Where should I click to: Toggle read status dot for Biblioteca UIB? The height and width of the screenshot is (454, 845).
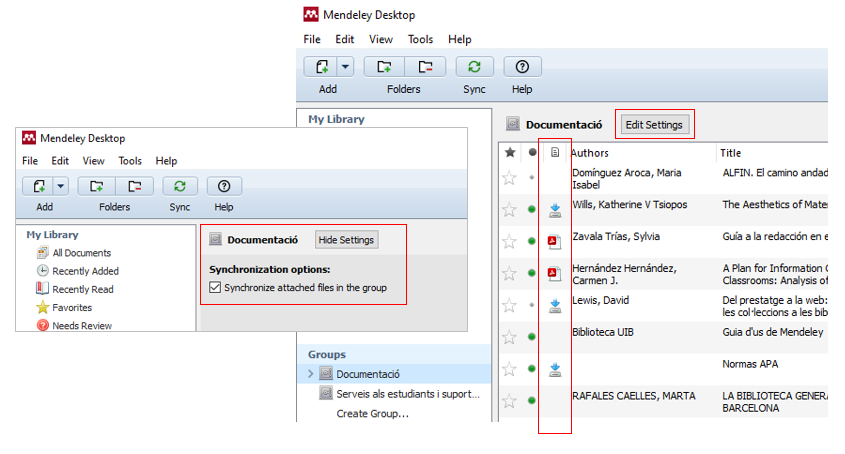click(x=532, y=337)
